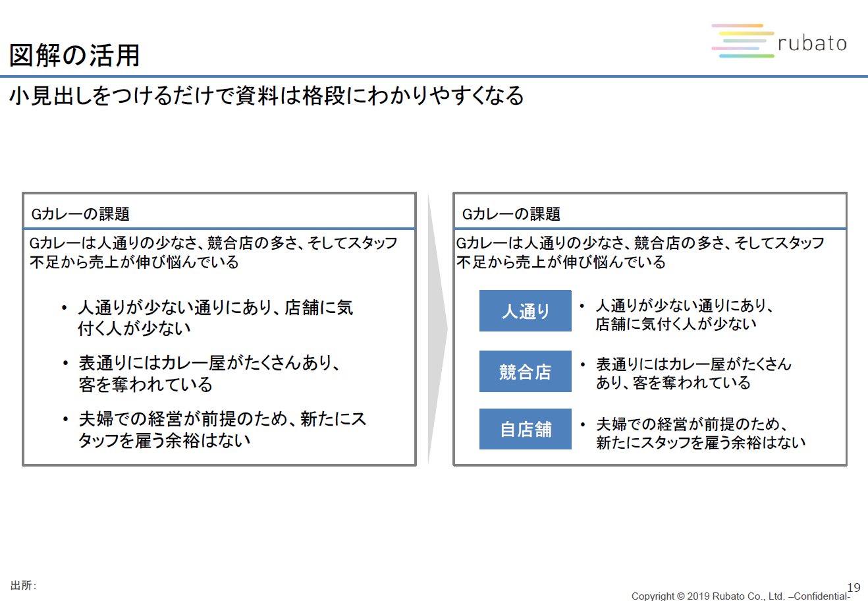
Task: Click the 出所: source label
Action: pos(23,585)
